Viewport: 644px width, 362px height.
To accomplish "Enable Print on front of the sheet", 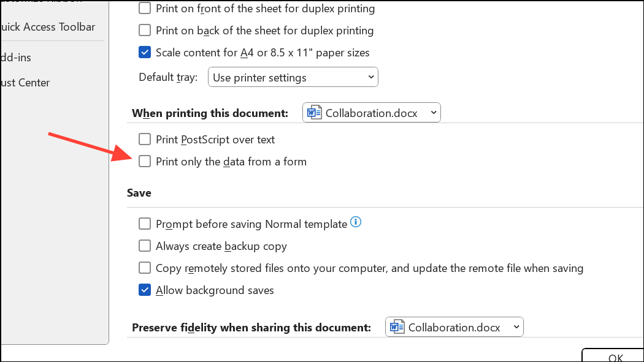I will pos(145,8).
